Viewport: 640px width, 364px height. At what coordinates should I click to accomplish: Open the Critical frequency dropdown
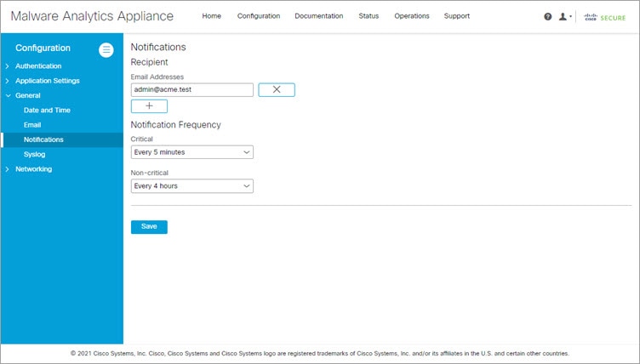(191, 152)
